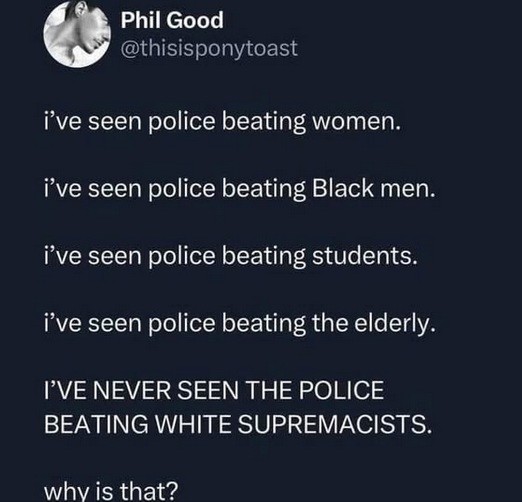
Task: Select the line ending with 'the elderly.'
Action: click(x=240, y=323)
